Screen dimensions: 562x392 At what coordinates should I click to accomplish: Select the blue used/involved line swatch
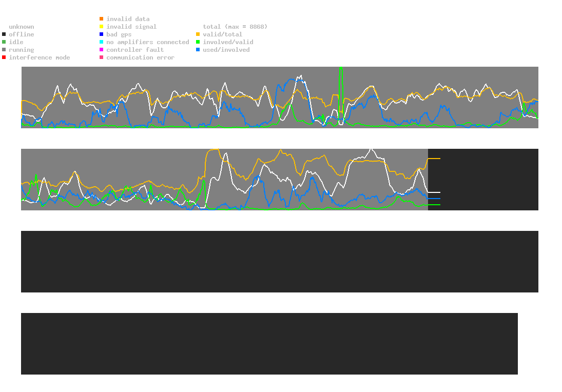pos(198,50)
